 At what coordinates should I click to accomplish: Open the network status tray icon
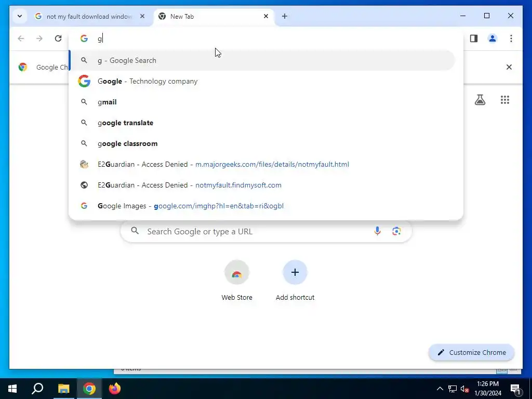(453, 389)
